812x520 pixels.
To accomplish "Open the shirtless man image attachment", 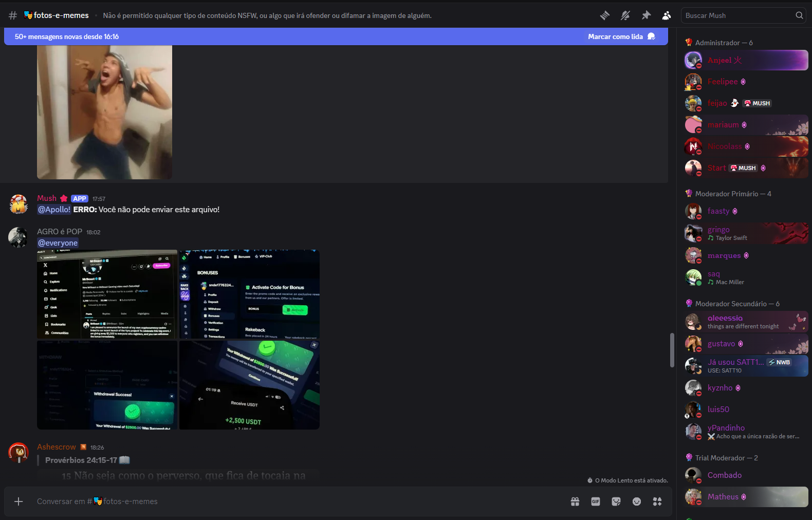I will [104, 112].
